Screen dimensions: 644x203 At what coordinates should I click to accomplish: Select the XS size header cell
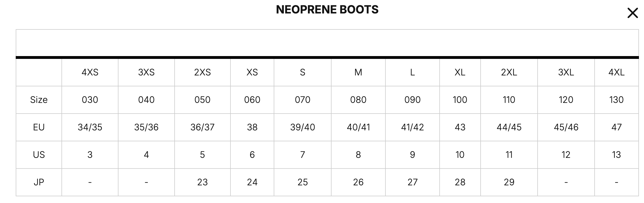[x=252, y=72]
